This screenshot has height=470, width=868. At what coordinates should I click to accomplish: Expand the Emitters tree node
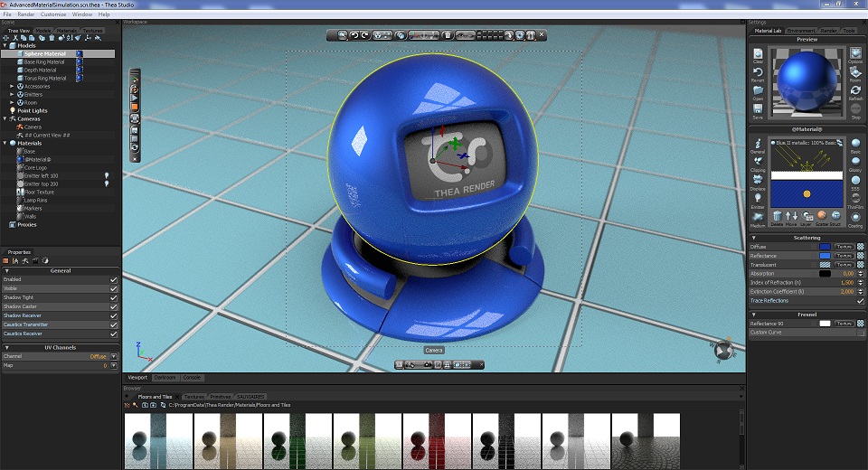click(x=12, y=94)
